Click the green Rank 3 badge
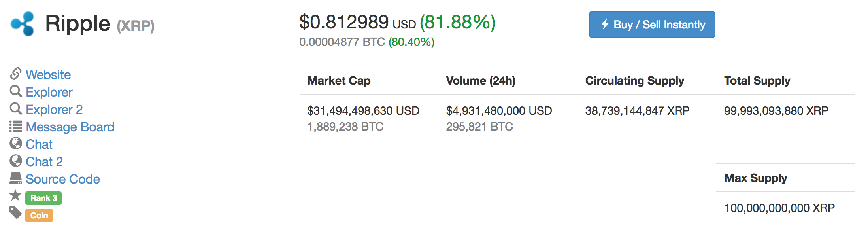This screenshot has height=246, width=868. click(43, 198)
